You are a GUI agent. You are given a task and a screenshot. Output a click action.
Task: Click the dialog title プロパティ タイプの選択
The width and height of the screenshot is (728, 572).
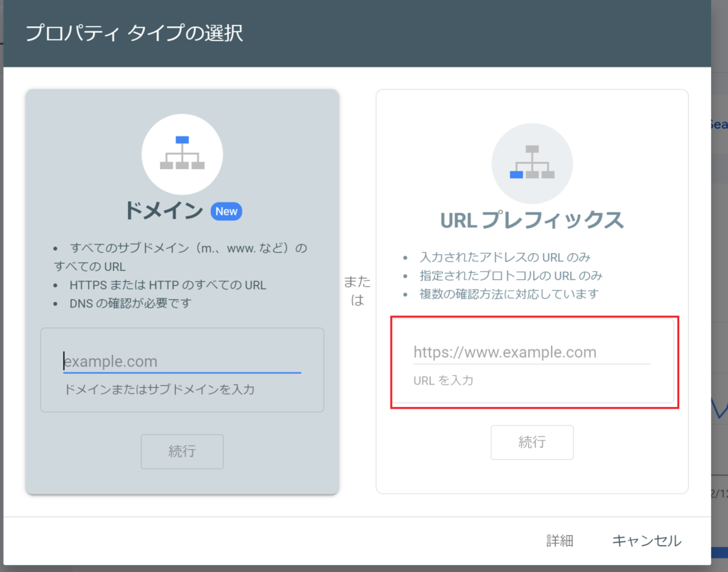coord(134,33)
